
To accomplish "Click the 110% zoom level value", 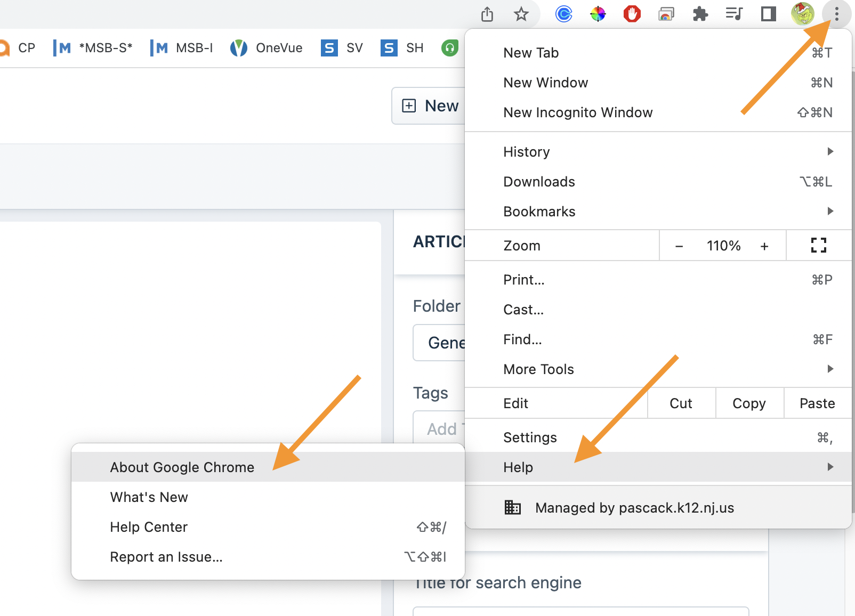I will (x=723, y=246).
